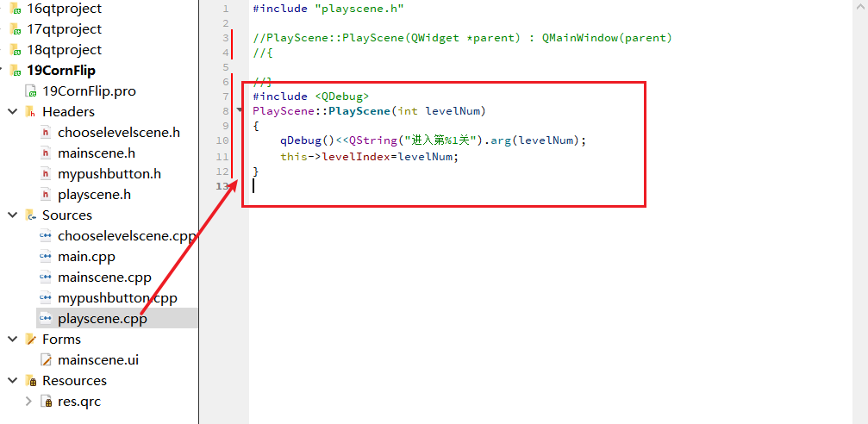Open the 16qtproject project
This screenshot has height=424, width=868.
[x=64, y=9]
